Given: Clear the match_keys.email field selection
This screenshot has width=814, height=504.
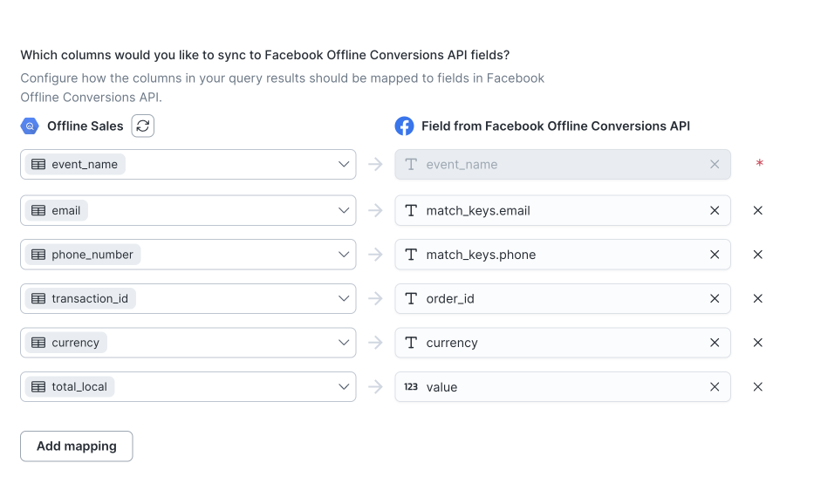Looking at the screenshot, I should [x=715, y=210].
